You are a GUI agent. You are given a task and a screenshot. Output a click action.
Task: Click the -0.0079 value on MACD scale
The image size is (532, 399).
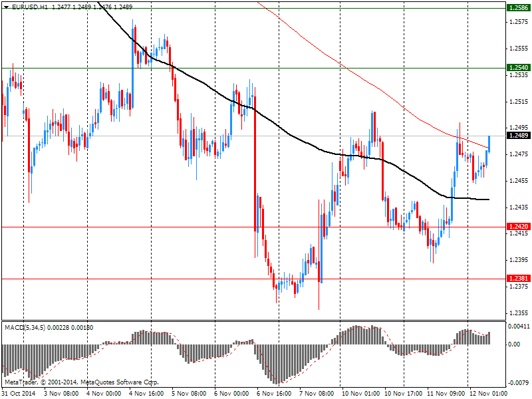[518, 383]
